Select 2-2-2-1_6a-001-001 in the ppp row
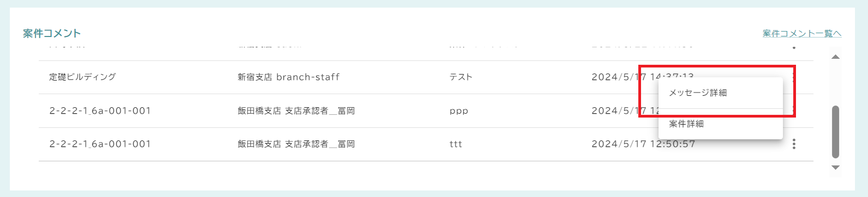Viewport: 868px width, 197px height. [100, 111]
